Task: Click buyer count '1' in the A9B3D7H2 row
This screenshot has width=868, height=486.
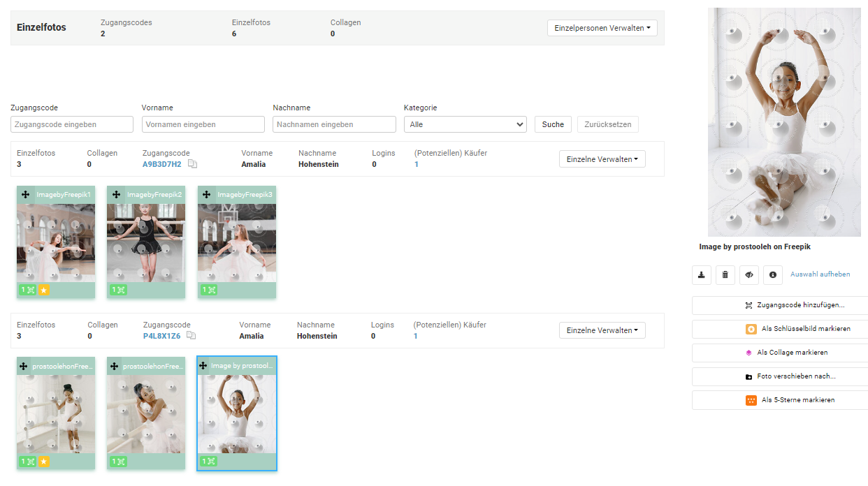Action: (417, 164)
